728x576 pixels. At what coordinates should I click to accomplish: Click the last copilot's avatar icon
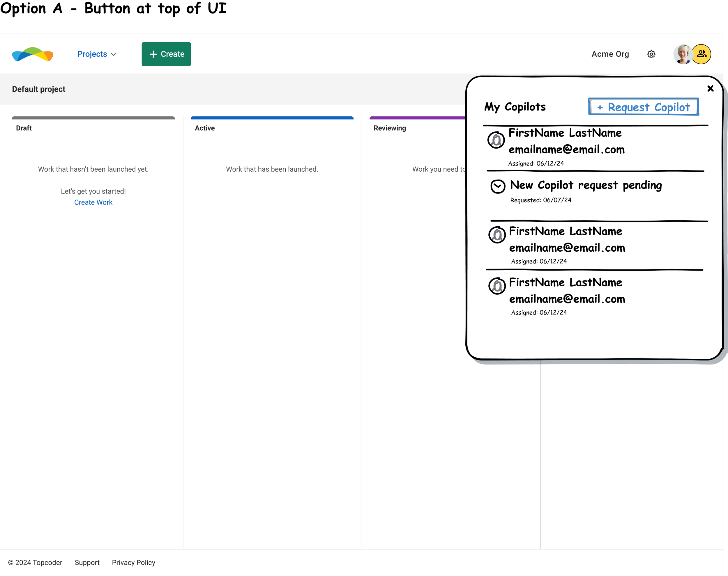(497, 286)
